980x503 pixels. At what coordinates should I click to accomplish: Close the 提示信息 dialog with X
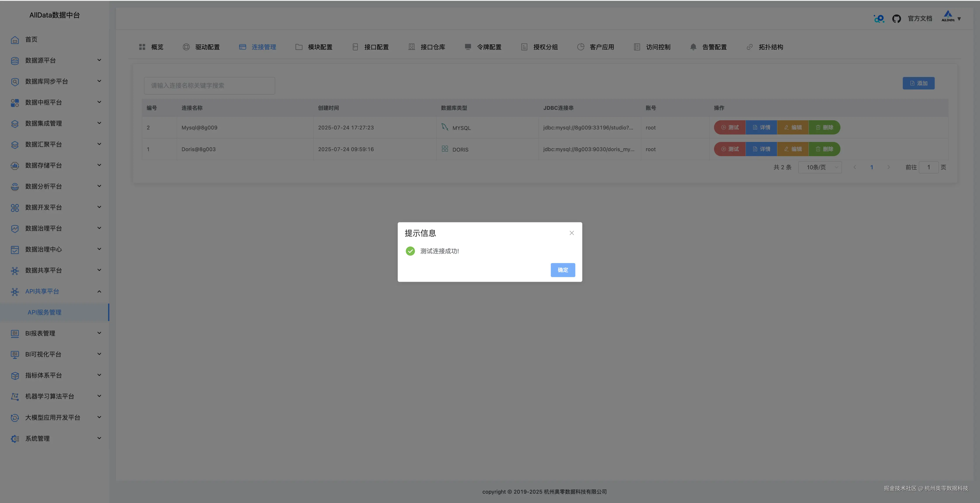[x=571, y=233]
